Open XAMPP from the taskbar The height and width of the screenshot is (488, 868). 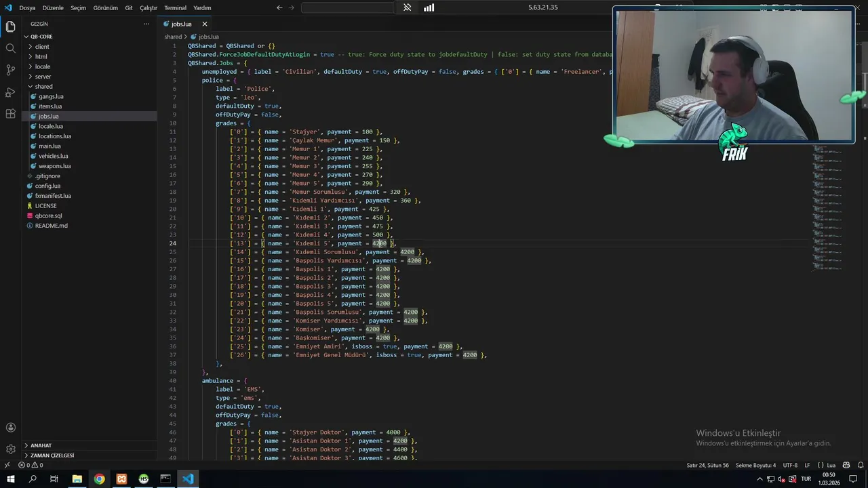coord(121,479)
